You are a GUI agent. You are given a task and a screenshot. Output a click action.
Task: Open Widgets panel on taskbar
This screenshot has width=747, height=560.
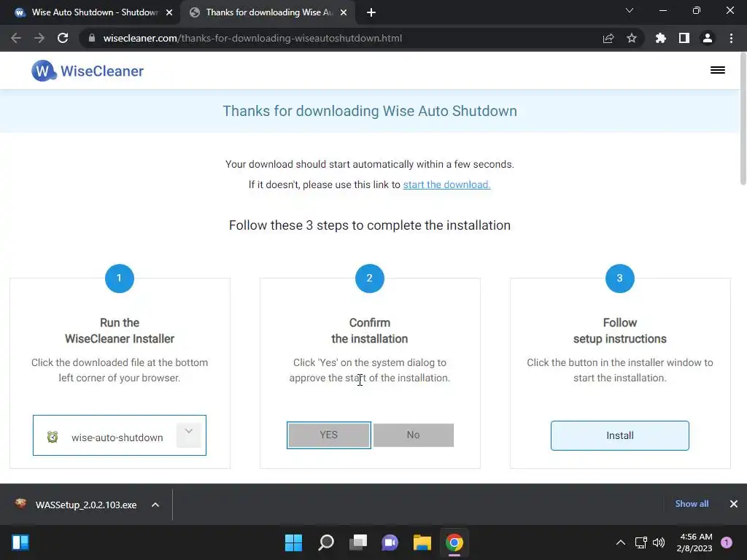click(20, 542)
